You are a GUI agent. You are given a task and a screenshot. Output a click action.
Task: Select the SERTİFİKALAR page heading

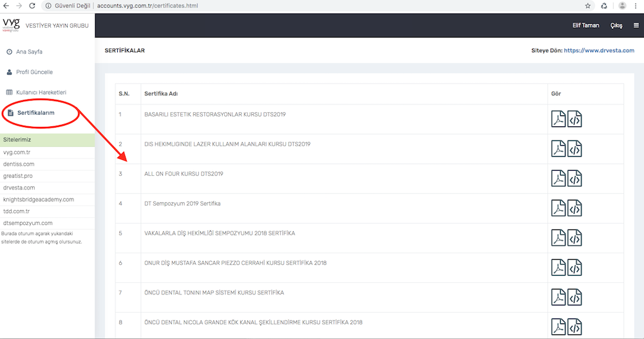[x=125, y=50]
